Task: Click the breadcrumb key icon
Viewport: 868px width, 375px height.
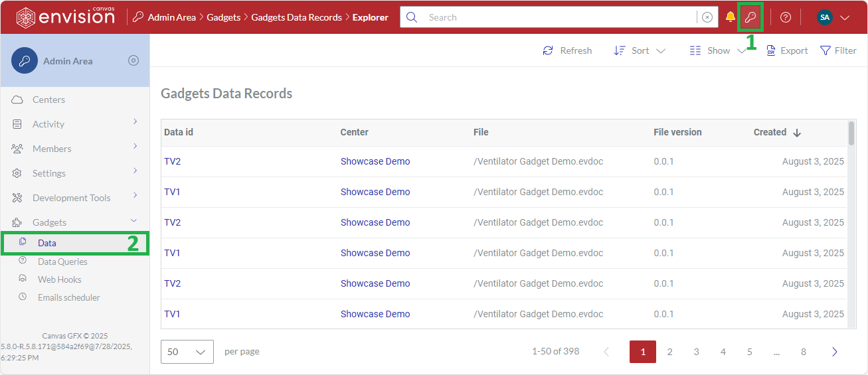Action: (x=138, y=17)
